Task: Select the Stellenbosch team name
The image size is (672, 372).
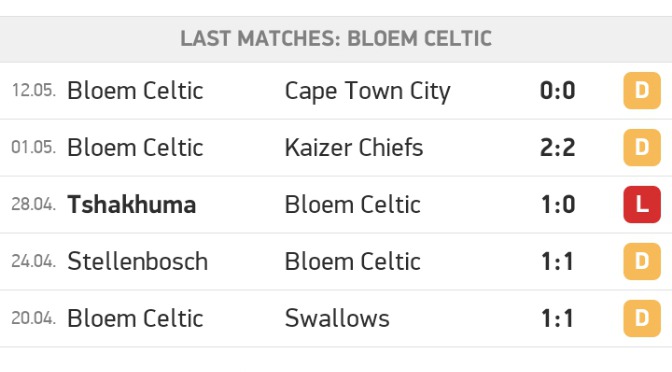Action: (x=138, y=261)
